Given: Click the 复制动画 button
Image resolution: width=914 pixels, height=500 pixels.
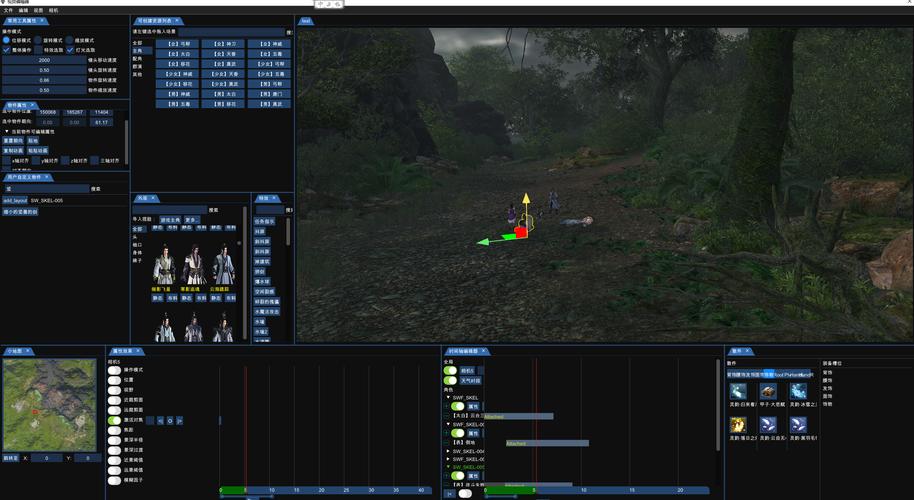Looking at the screenshot, I should coord(13,150).
